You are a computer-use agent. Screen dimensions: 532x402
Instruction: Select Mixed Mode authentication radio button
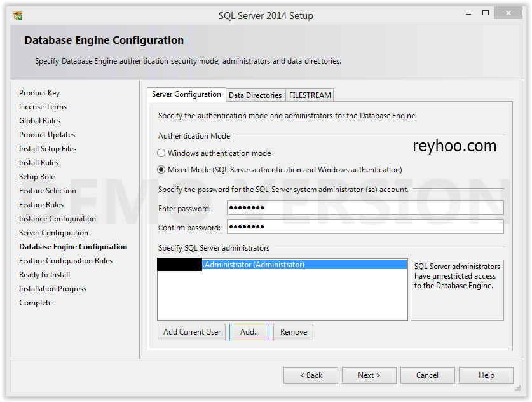161,169
